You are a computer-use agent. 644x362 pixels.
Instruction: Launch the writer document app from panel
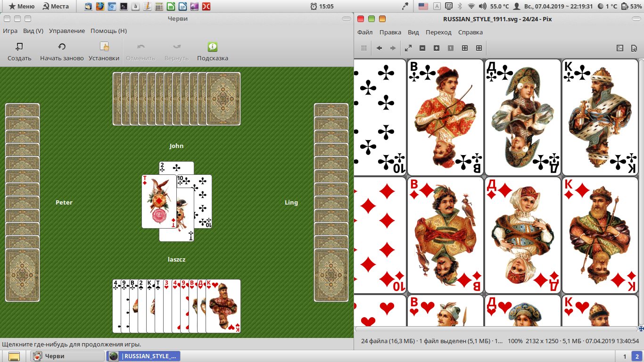[x=182, y=6]
